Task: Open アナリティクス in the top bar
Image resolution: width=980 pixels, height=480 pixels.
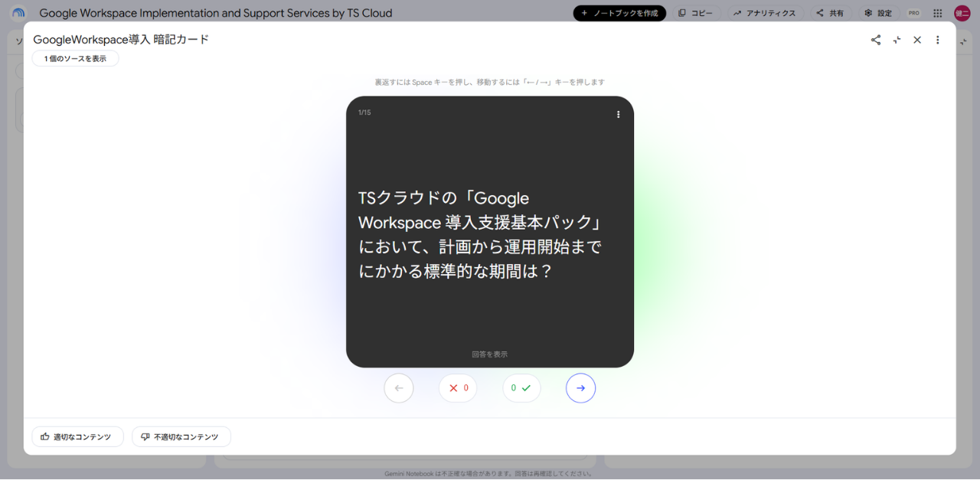Action: pyautogui.click(x=765, y=13)
